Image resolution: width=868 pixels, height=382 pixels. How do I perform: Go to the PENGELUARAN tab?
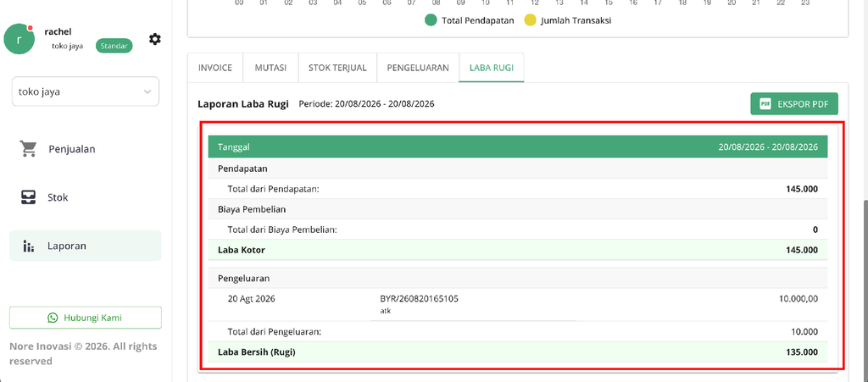point(418,68)
